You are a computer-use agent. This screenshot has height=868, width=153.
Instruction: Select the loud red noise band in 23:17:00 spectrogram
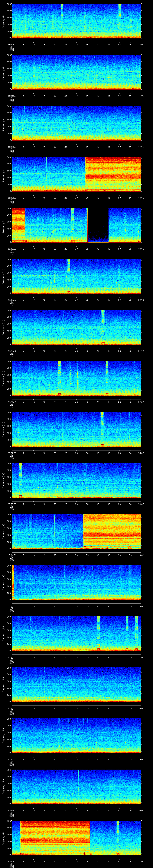pos(113,174)
